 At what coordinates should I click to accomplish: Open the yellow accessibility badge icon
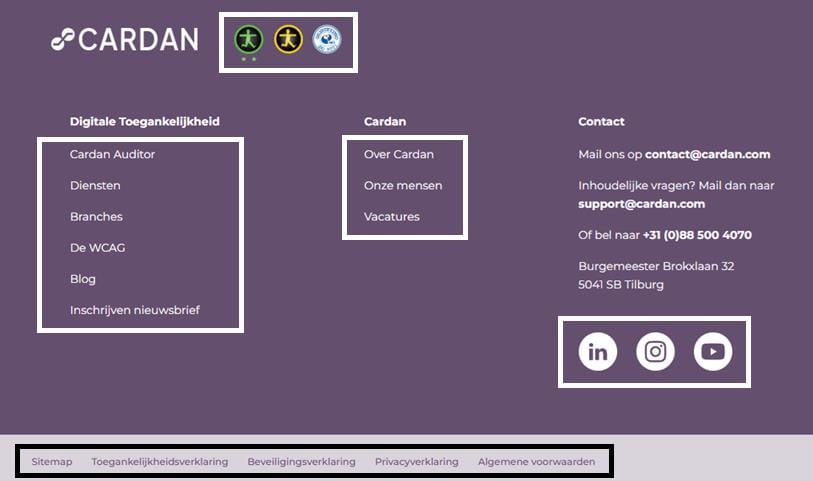pos(288,39)
